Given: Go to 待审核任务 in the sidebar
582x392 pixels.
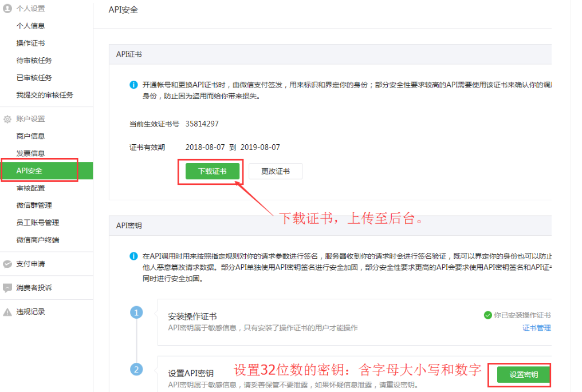Looking at the screenshot, I should (x=34, y=60).
